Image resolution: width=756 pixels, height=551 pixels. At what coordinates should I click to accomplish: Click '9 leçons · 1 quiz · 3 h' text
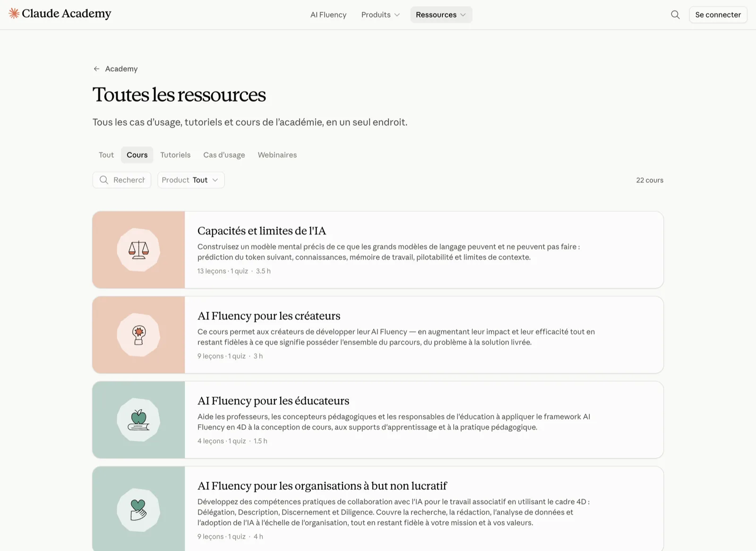pos(230,356)
